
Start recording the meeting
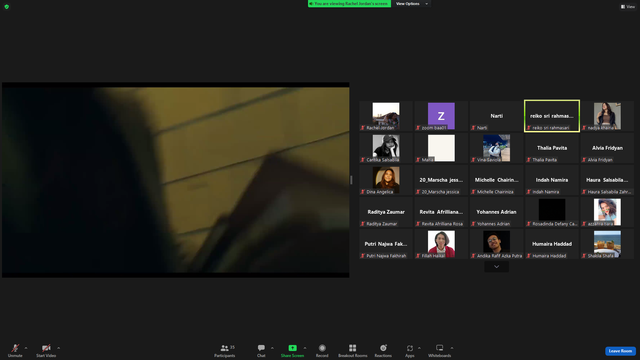pyautogui.click(x=322, y=350)
